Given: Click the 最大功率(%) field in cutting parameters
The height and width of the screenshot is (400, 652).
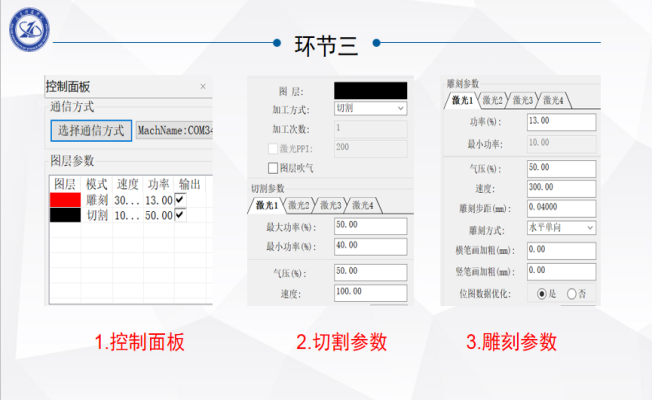Looking at the screenshot, I should coord(370,227).
